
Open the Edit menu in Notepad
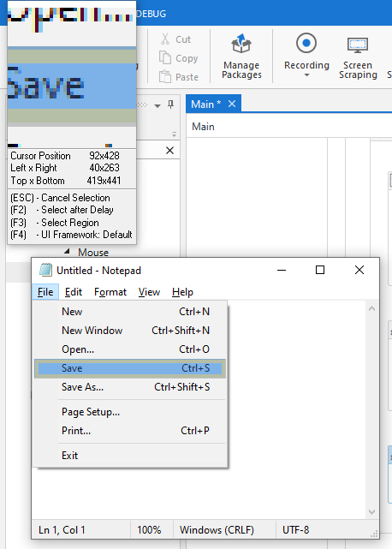(73, 292)
